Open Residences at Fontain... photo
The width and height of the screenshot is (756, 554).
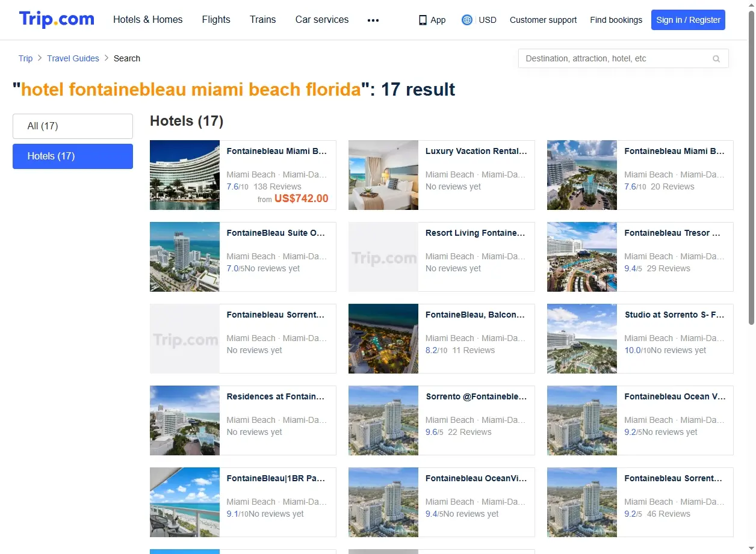pos(185,420)
